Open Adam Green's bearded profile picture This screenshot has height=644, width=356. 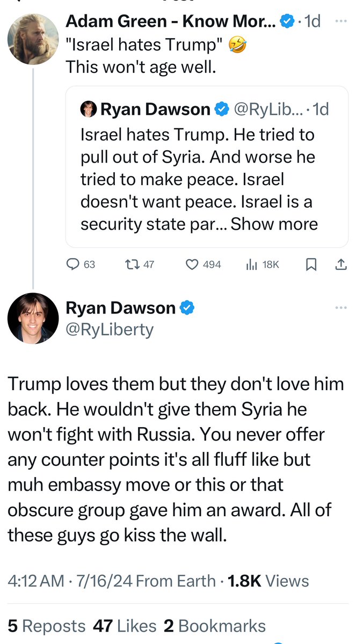click(33, 39)
